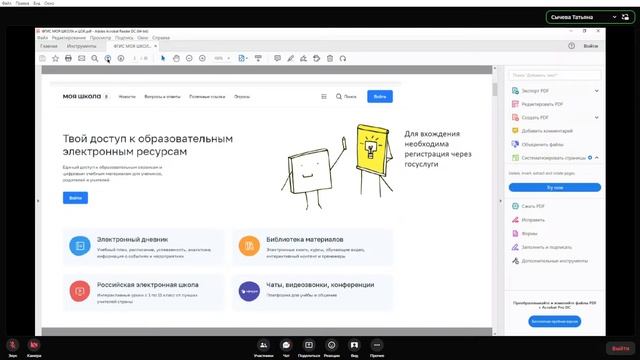This screenshot has height=360, width=640.
Task: Select the highlight pen tool
Action: pyautogui.click(x=291, y=58)
